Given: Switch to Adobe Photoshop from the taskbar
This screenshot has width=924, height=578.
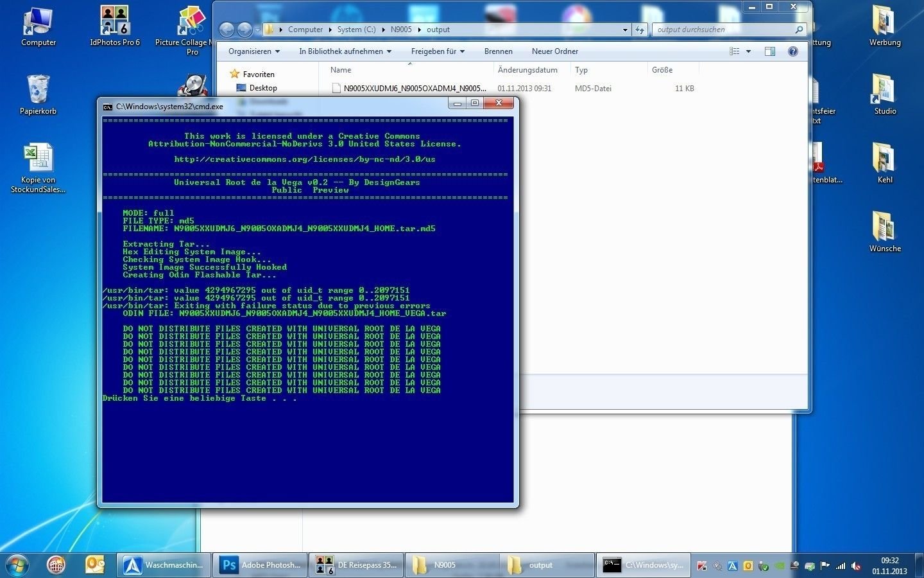Looking at the screenshot, I should (260, 565).
